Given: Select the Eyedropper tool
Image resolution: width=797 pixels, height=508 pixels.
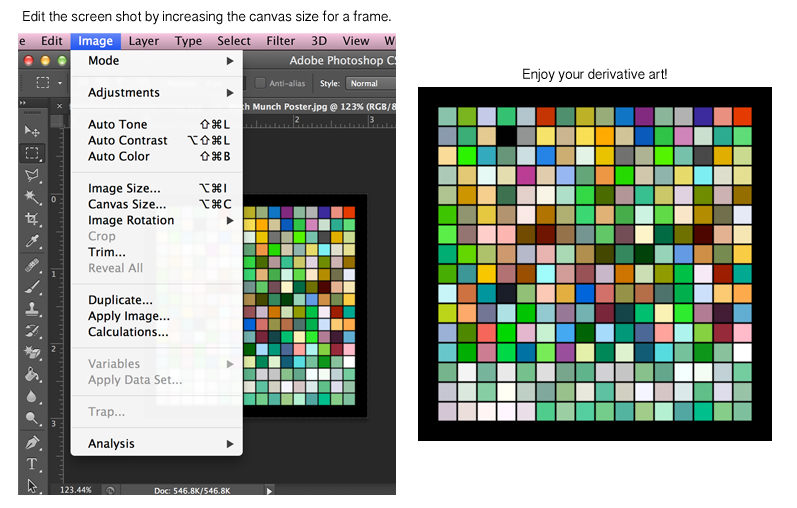Looking at the screenshot, I should [x=32, y=241].
